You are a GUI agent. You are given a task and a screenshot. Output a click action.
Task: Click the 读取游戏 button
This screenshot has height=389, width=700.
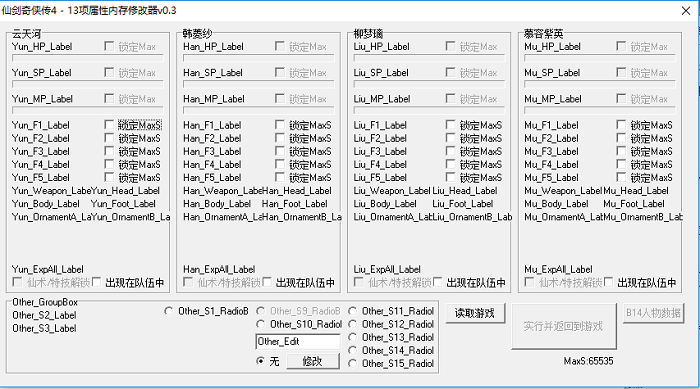(475, 313)
